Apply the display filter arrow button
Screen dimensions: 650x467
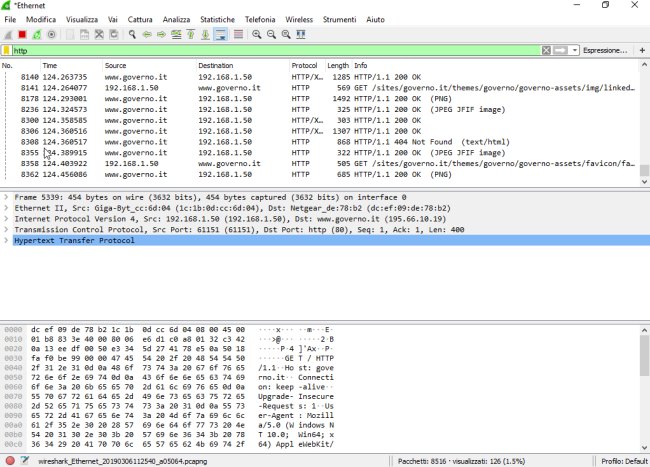coord(560,50)
